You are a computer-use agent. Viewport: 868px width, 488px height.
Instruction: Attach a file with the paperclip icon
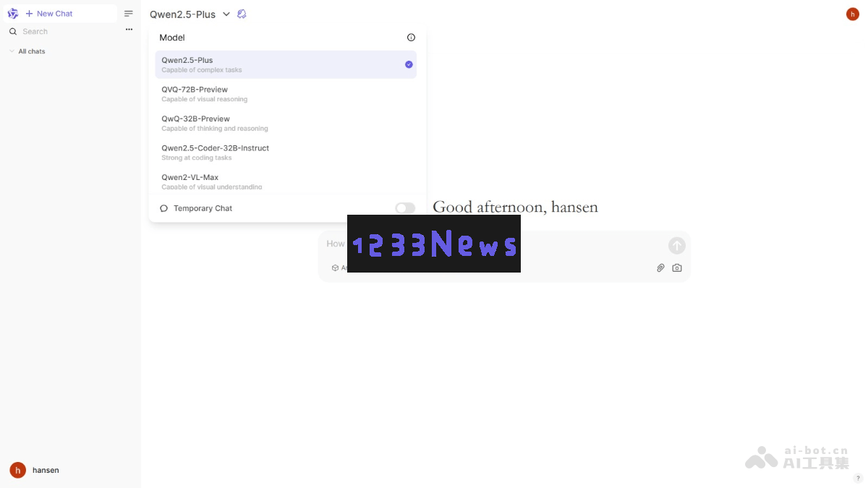(660, 268)
